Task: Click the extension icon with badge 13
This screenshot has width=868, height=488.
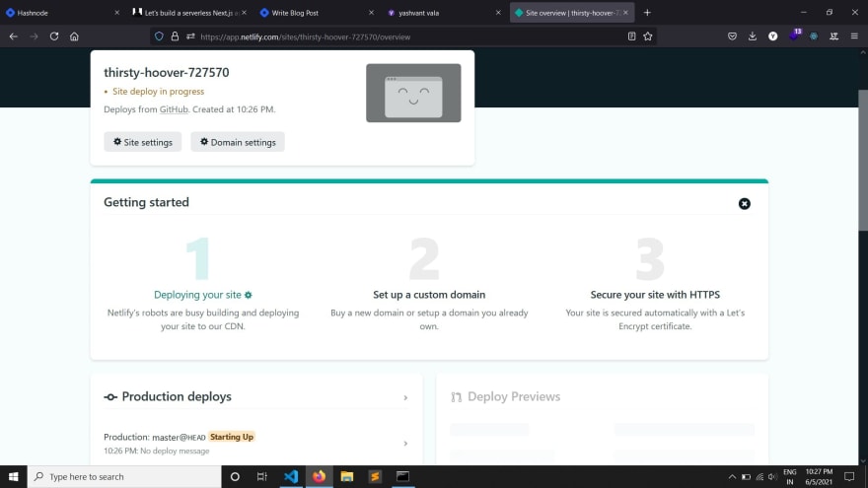Action: [794, 35]
